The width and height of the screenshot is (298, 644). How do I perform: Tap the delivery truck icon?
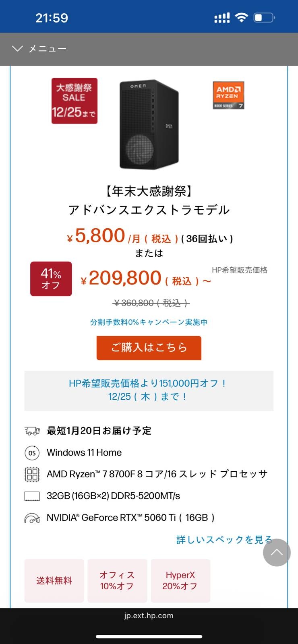tap(32, 431)
